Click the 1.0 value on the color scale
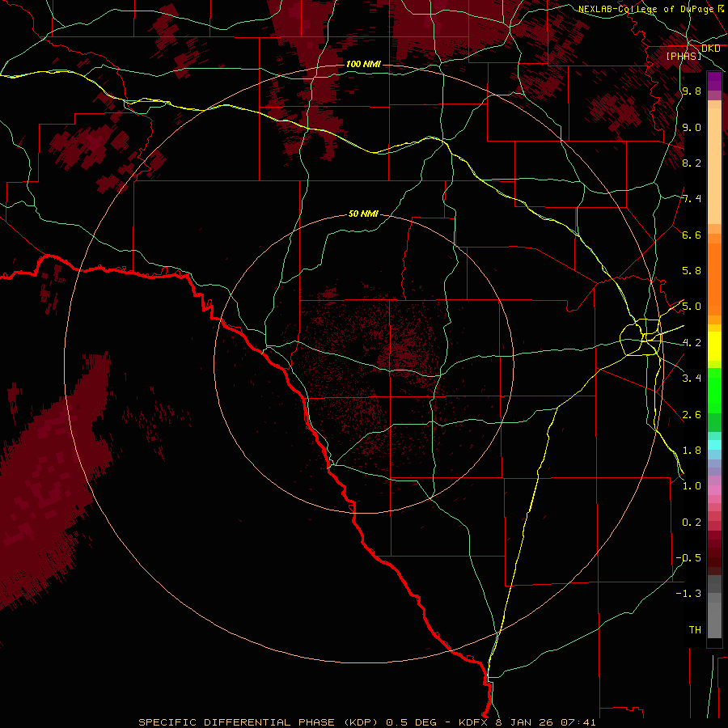This screenshot has height=728, width=728. (x=692, y=486)
